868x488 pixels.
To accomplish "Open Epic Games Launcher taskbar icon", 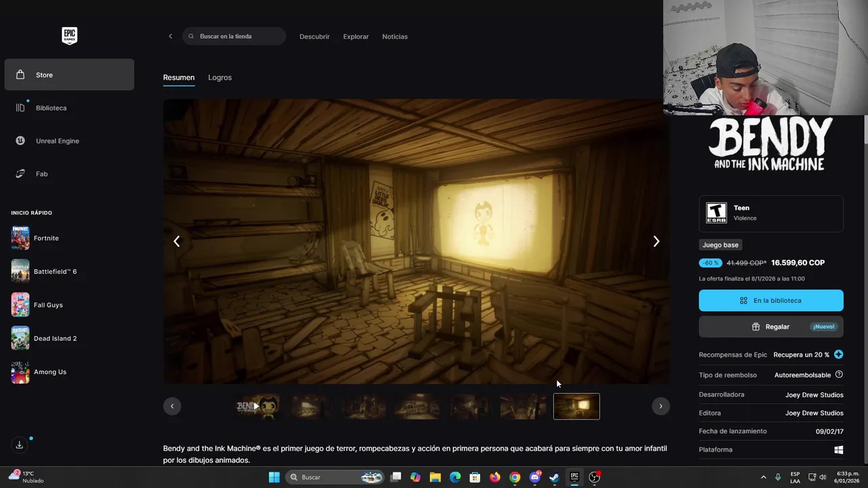I will (x=574, y=477).
